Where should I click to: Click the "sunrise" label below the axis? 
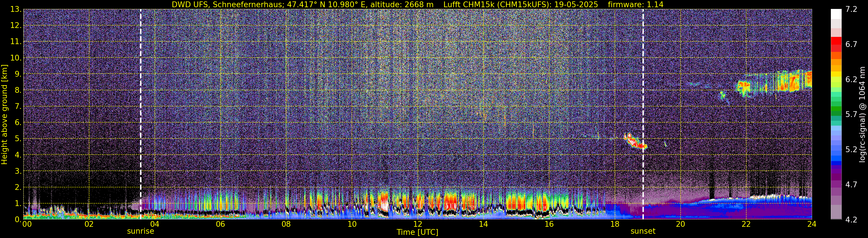coord(141,231)
